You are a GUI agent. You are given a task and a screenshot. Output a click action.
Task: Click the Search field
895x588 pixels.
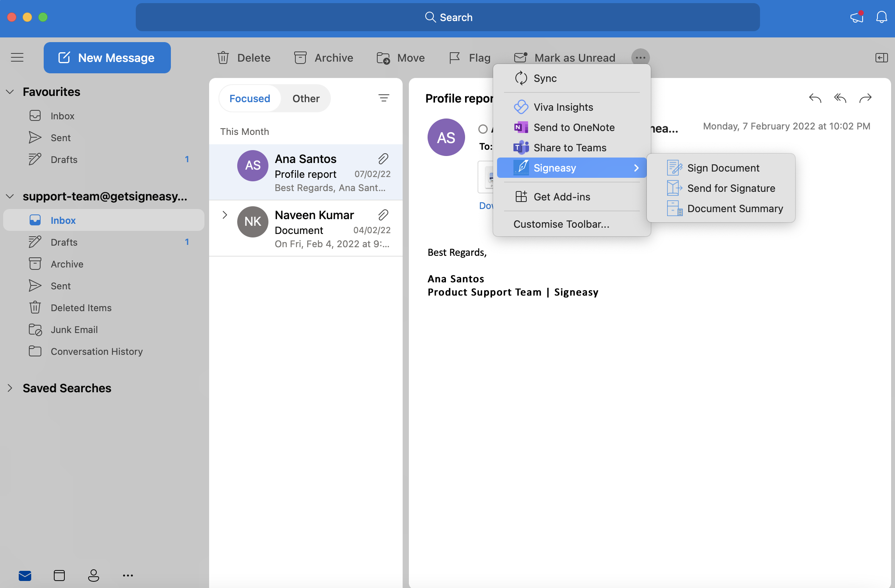point(448,17)
